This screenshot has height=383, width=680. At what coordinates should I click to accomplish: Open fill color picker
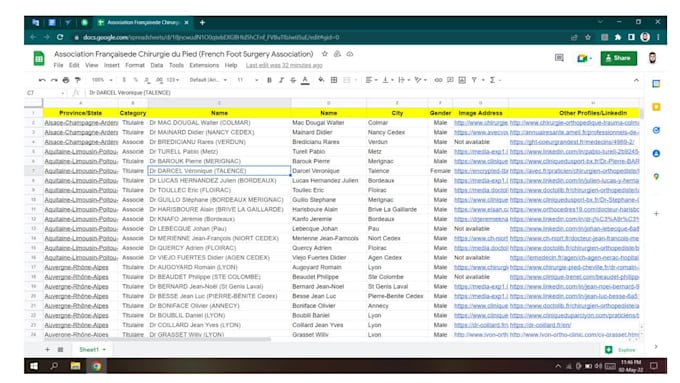coord(321,80)
